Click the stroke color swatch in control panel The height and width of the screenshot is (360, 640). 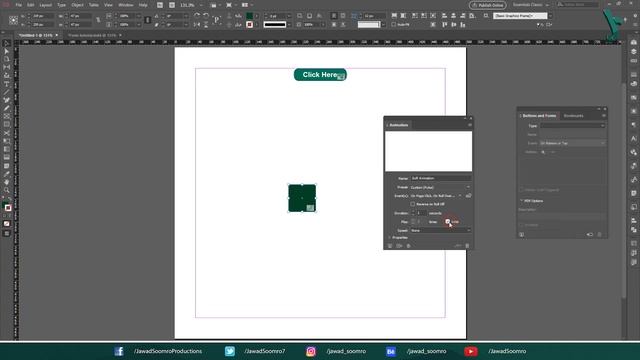click(249, 25)
